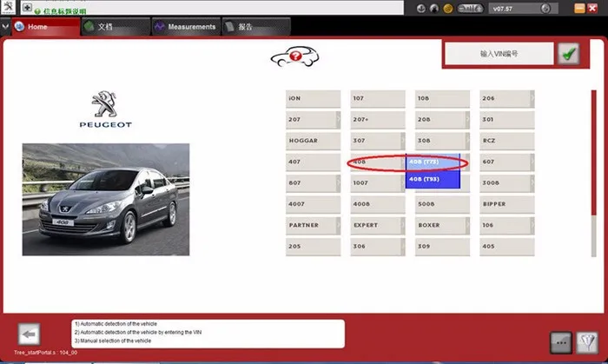Viewport: 608px width, 364px height.
Task: Open the 报告 tab
Action: [256, 27]
